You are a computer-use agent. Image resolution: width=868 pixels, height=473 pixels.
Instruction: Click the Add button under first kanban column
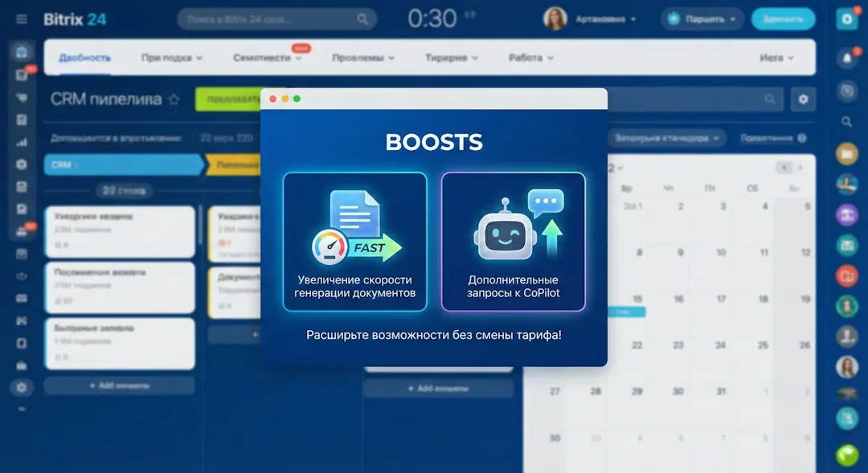(x=119, y=385)
